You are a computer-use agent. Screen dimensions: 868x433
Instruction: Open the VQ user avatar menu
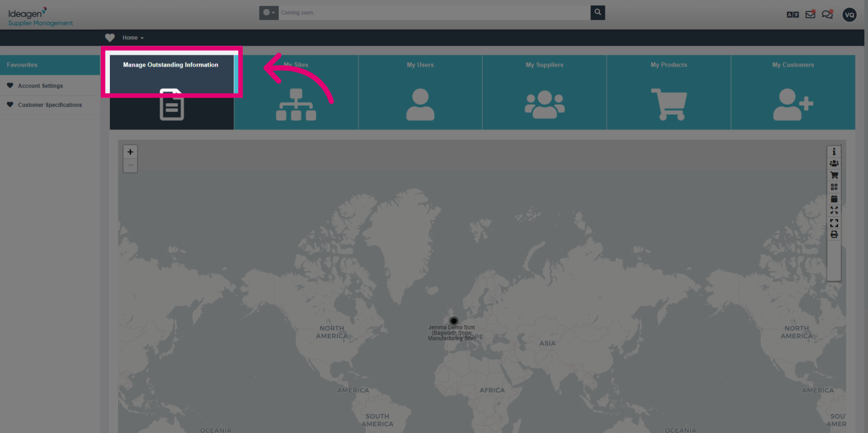click(849, 15)
